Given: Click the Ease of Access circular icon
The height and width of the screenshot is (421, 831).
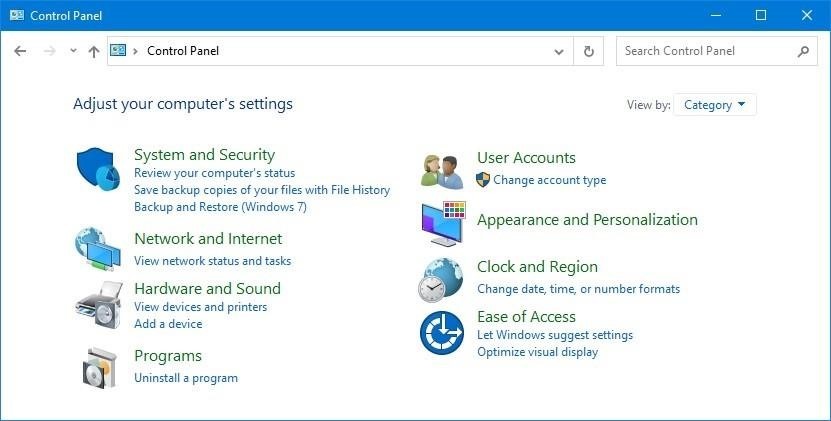Looking at the screenshot, I should pyautogui.click(x=442, y=333).
